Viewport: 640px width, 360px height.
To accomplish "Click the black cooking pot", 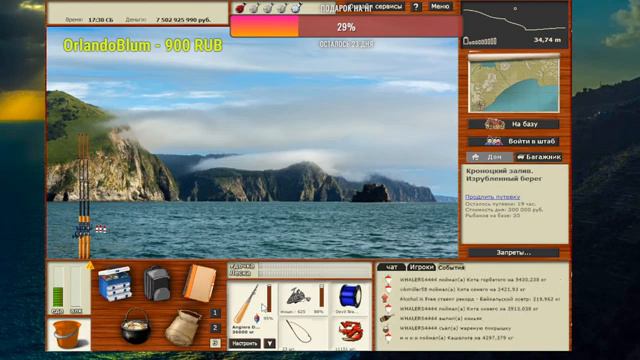I will click(136, 326).
